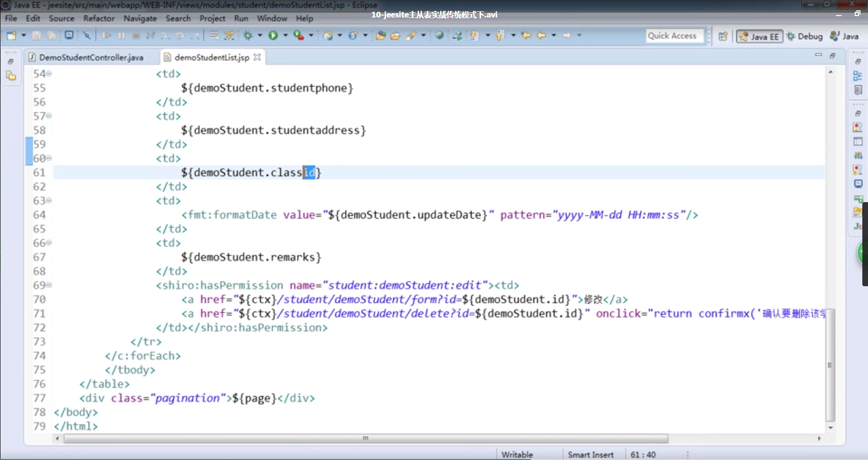Open the External Tools dropdown arrow
Image resolution: width=868 pixels, height=460 pixels.
[311, 35]
